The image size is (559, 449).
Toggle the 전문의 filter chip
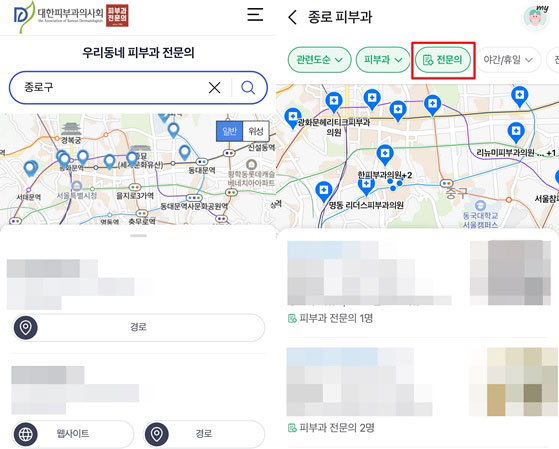coord(442,60)
